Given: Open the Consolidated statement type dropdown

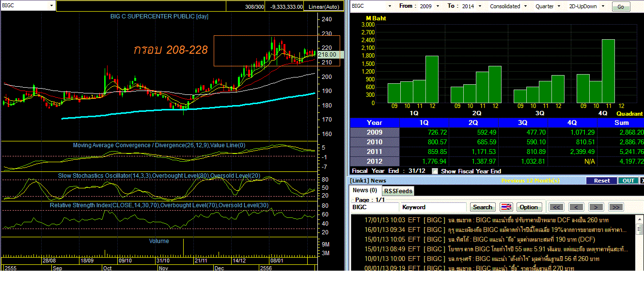Looking at the screenshot, I should pos(525,6).
